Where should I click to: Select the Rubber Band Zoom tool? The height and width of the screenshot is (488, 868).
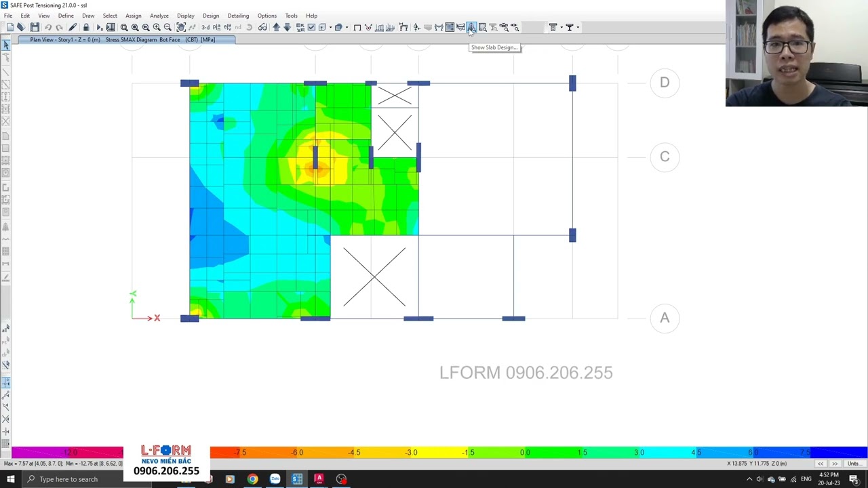124,27
